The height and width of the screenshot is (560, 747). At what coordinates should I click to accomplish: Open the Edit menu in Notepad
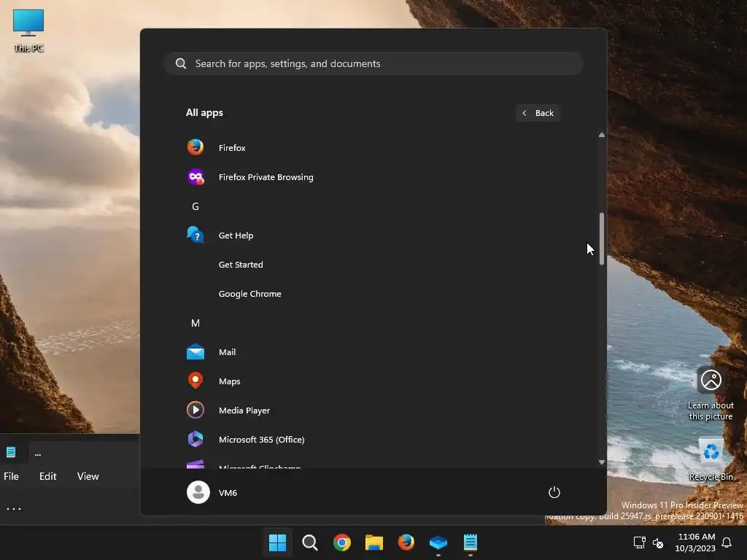(47, 476)
